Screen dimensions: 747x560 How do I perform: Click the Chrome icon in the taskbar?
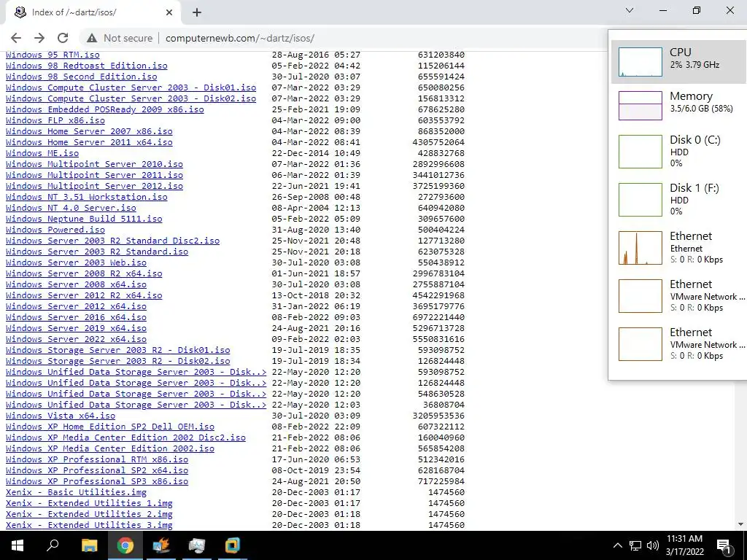pyautogui.click(x=125, y=545)
